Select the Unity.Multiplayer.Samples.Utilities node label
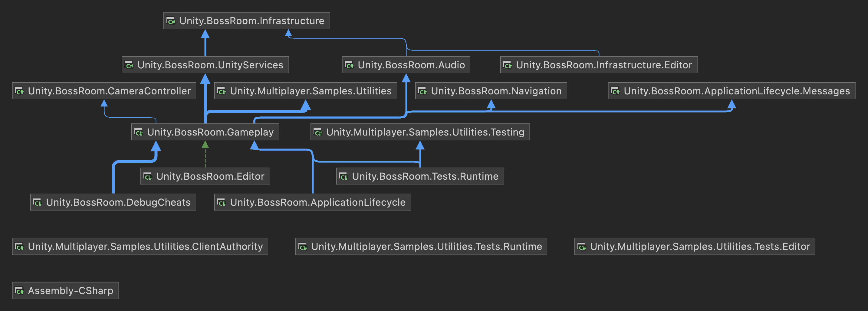This screenshot has height=311, width=868. point(310,91)
